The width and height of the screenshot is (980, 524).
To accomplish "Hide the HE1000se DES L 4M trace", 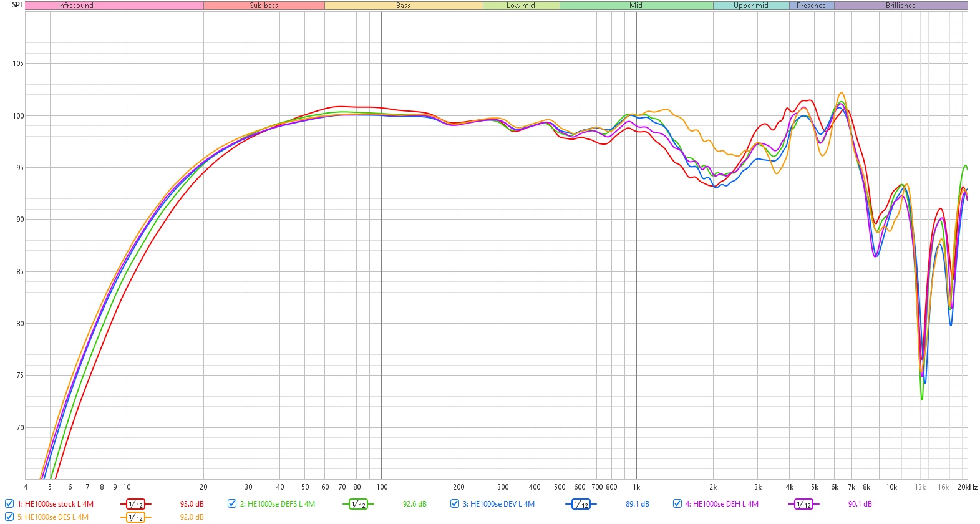I will coord(9,517).
